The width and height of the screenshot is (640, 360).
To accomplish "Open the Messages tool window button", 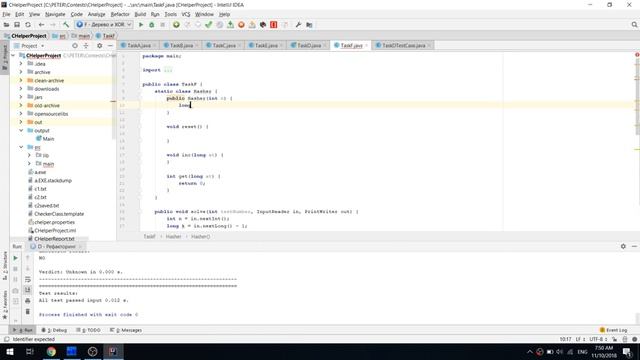I will tap(126, 330).
